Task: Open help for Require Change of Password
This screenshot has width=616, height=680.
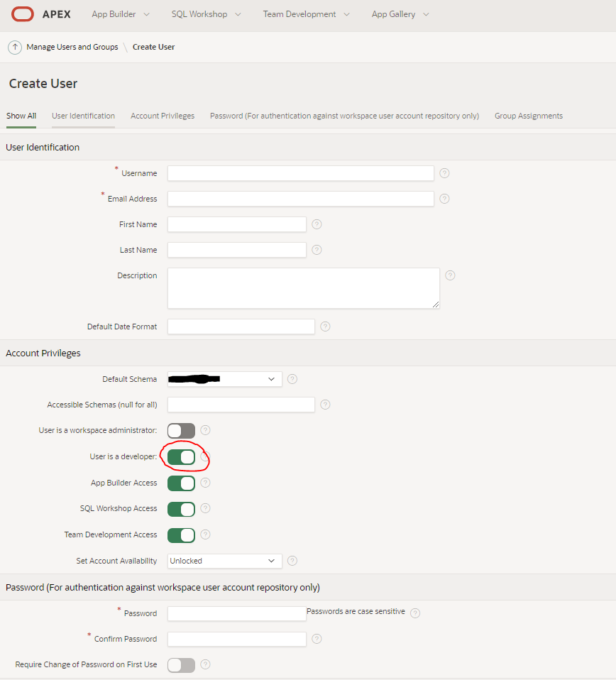Action: (206, 664)
